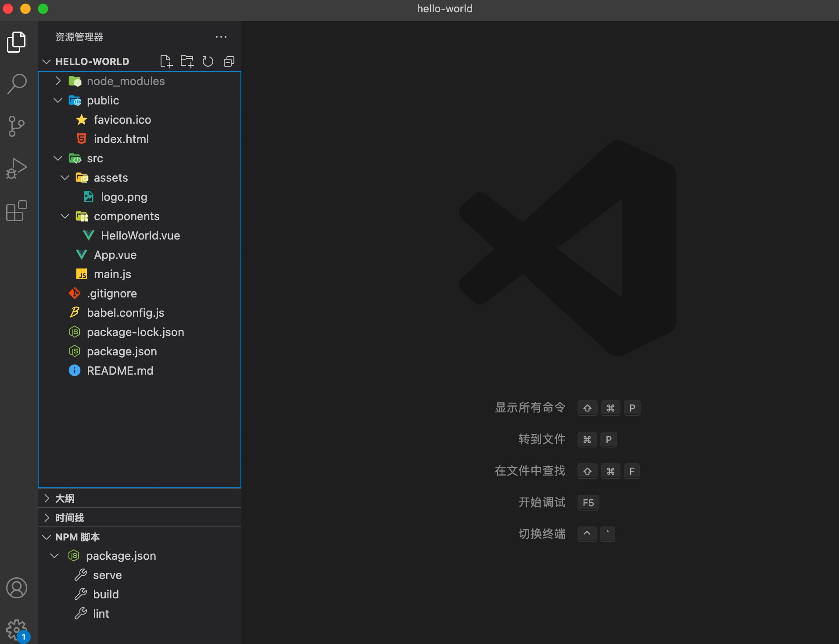Click the 资源管理器 panel title
This screenshot has width=839, height=644.
(79, 37)
